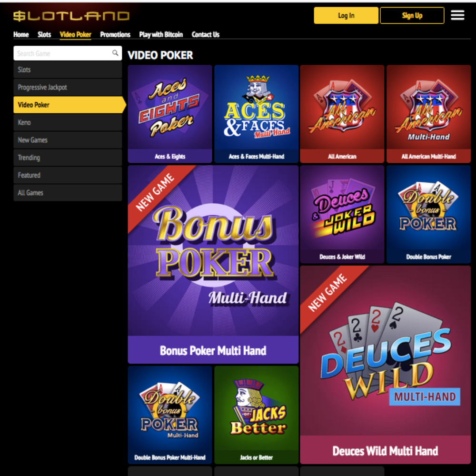Select Progressive Jackpot sidebar category

(x=68, y=87)
